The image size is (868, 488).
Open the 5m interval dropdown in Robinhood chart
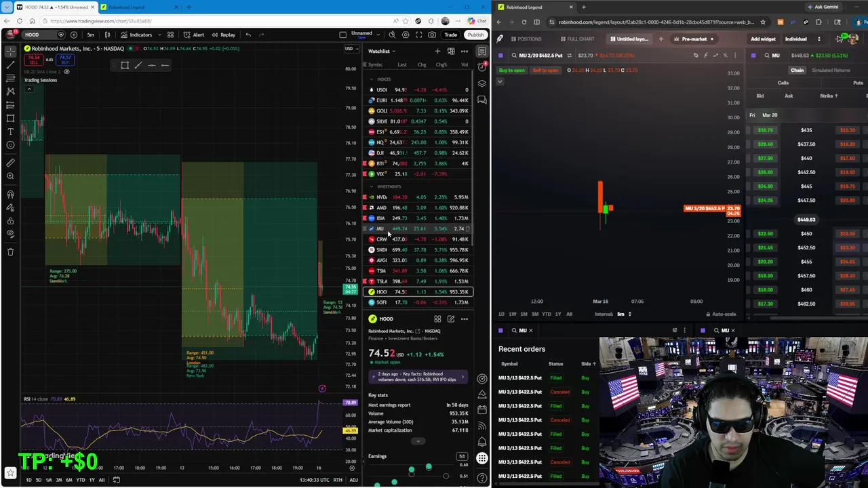click(x=623, y=314)
